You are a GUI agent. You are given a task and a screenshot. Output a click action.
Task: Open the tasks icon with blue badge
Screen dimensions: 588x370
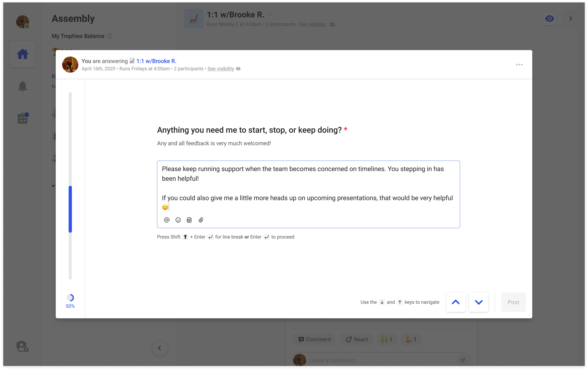(23, 118)
